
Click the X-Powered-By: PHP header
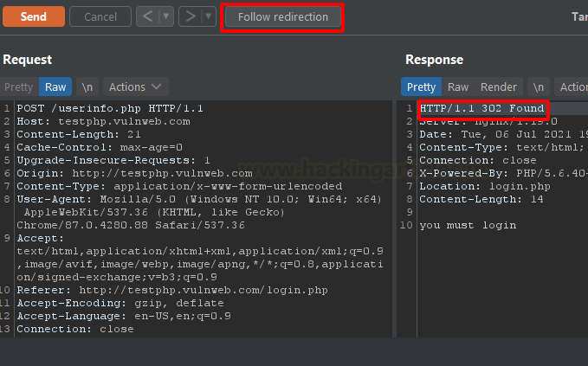[503, 173]
